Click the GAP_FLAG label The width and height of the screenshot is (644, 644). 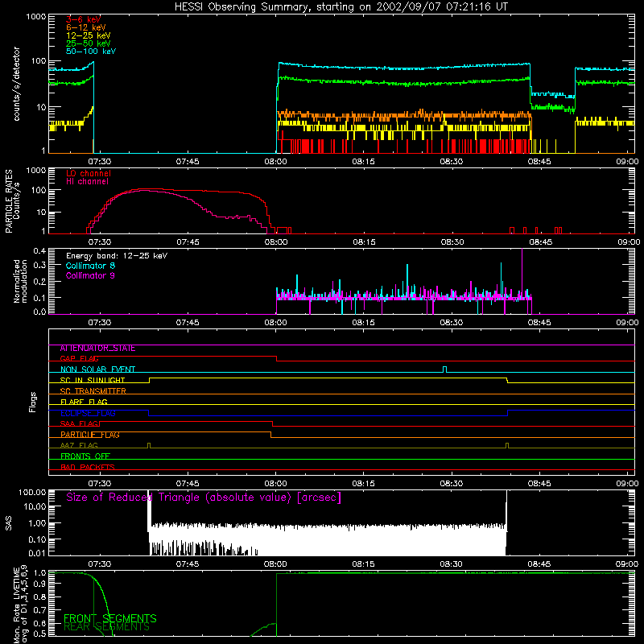[79, 358]
